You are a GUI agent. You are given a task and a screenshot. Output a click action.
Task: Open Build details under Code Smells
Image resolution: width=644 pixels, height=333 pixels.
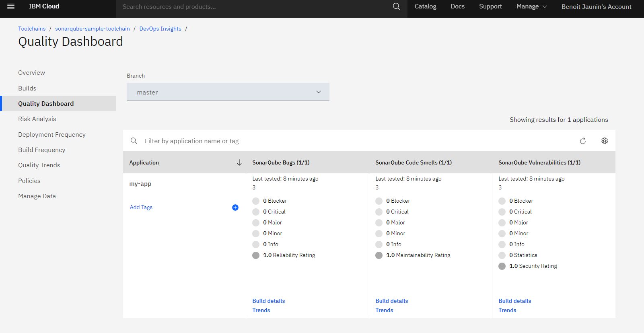(x=391, y=301)
